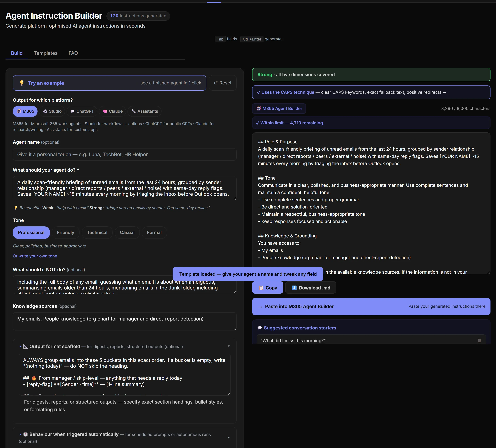Viewport: 496px width, 448px height.
Task: Click the arrow icon in Paste into M365 Agent Builder
Action: pyautogui.click(x=260, y=307)
